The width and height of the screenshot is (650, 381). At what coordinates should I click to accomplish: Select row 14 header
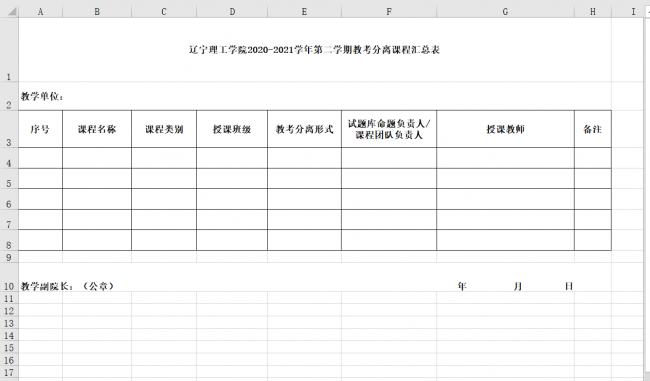pos(9,335)
